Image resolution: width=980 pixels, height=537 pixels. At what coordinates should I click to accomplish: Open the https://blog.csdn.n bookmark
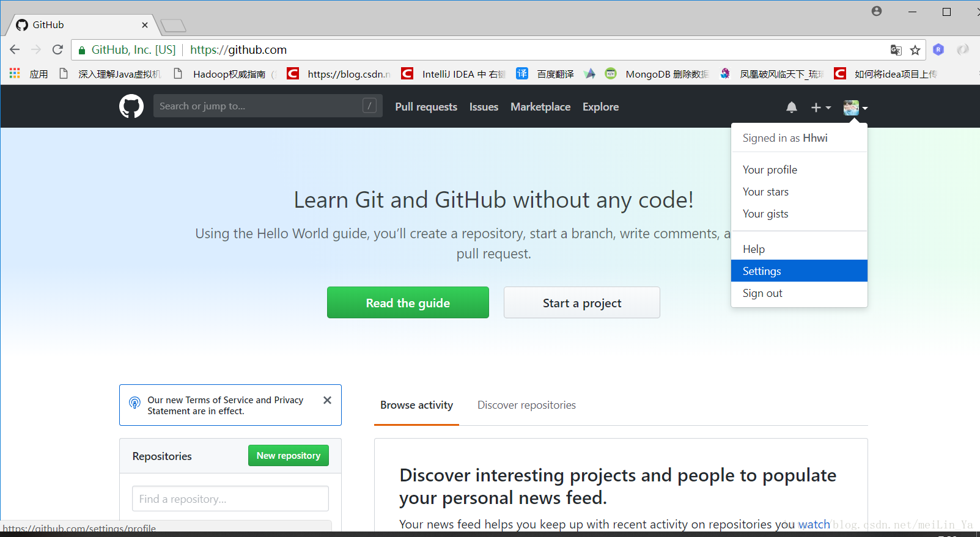tap(339, 74)
